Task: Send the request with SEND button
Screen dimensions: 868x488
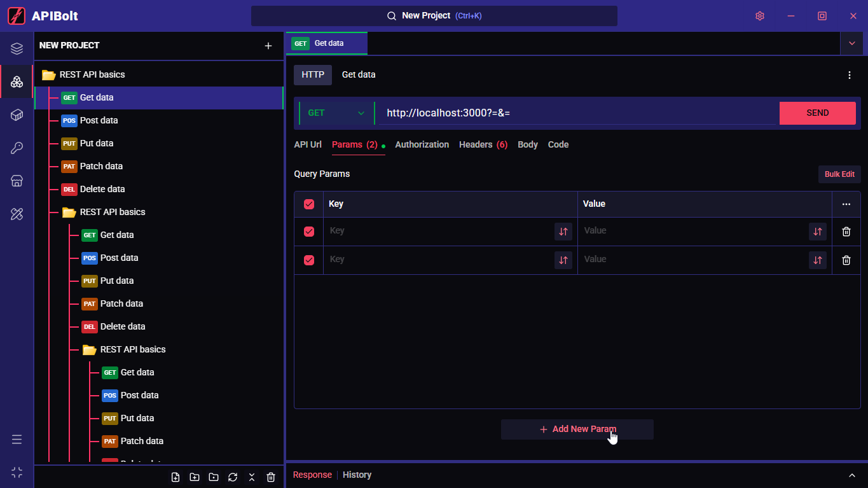Action: coord(818,113)
